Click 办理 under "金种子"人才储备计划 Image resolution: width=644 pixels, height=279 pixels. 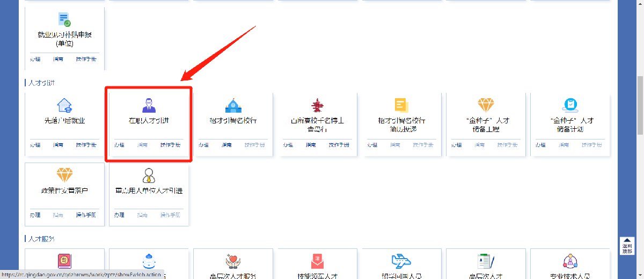click(540, 145)
